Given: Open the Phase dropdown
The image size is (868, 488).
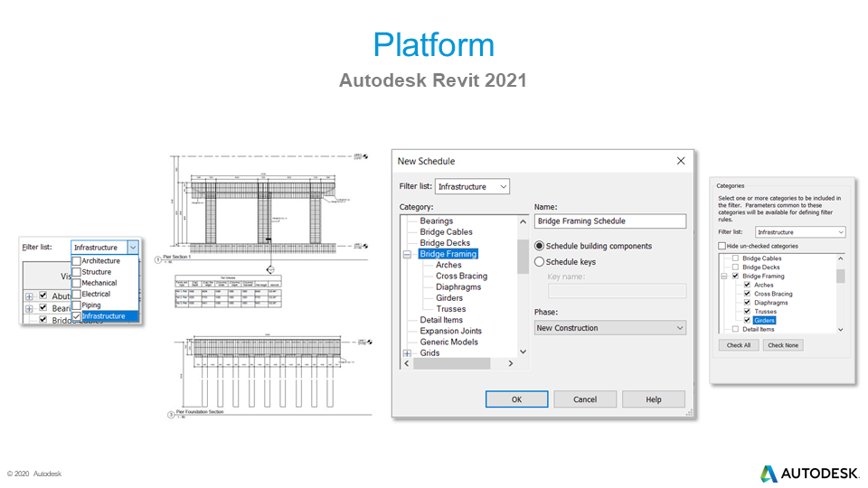Looking at the screenshot, I should point(610,328).
